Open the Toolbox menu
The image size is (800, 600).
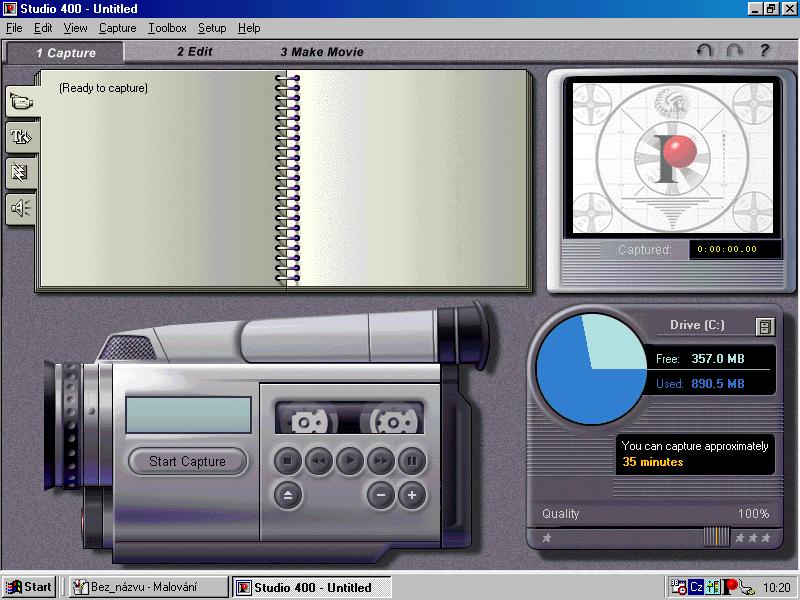coord(167,28)
